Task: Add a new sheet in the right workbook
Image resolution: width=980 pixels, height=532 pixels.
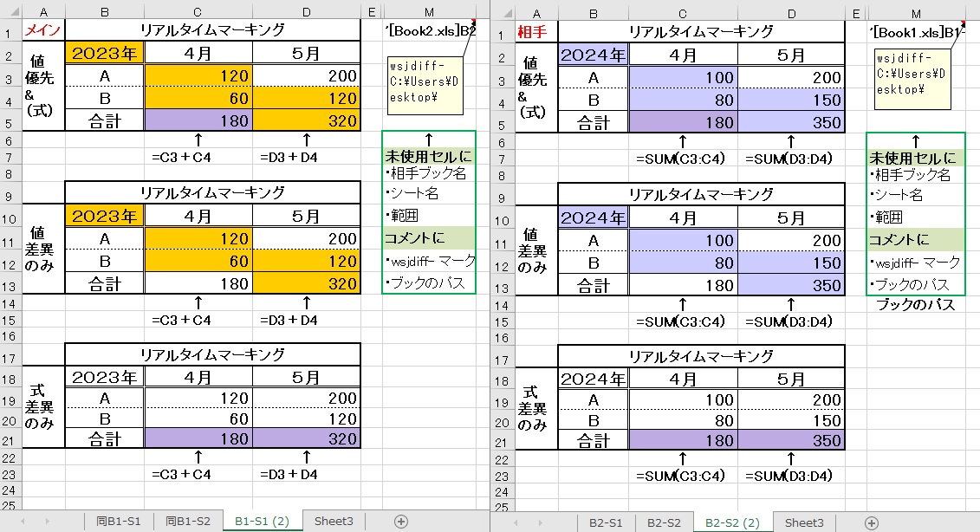Action: coord(872,522)
